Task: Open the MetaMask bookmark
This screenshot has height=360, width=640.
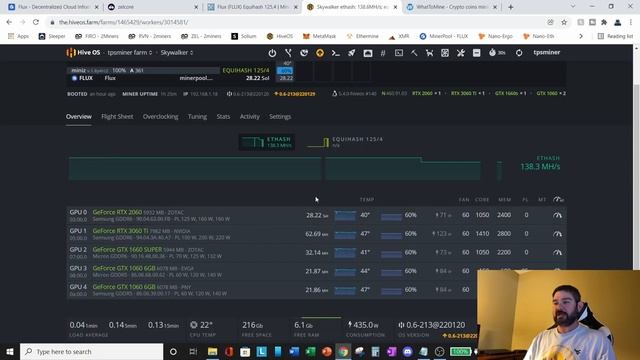Action: coord(319,36)
